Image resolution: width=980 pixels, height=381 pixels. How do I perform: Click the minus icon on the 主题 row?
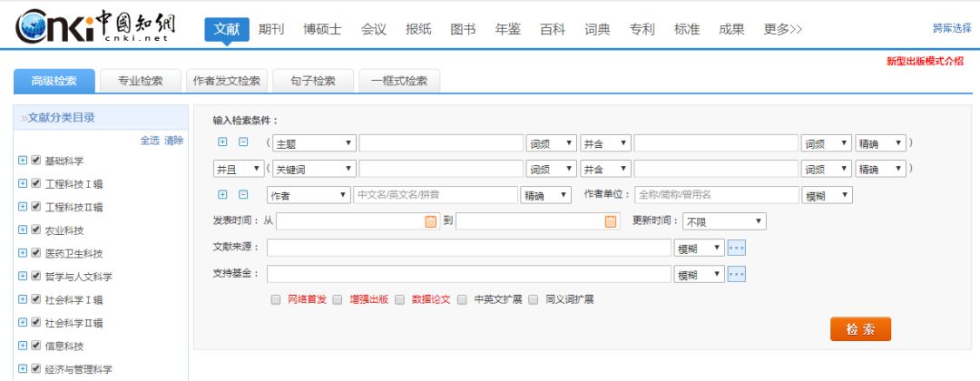point(243,142)
